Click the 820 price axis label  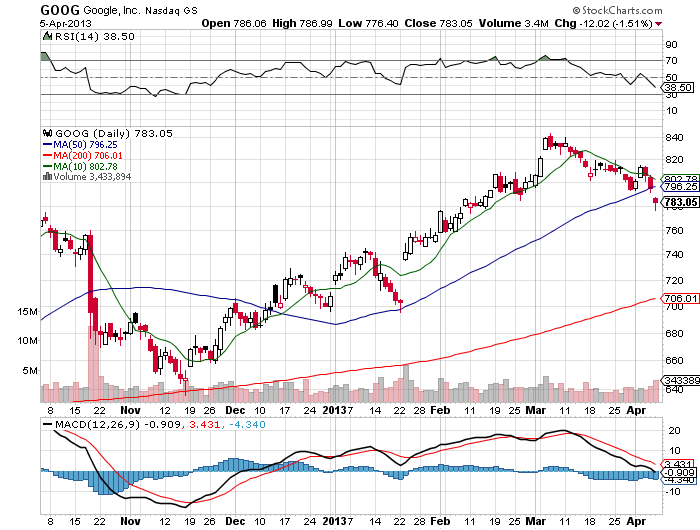(674, 160)
